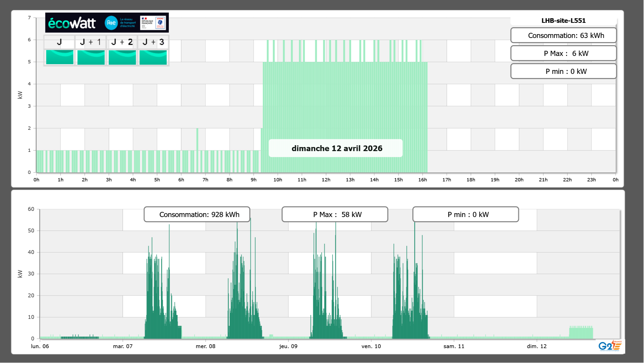Click the LHB-site-L551 site title
Screen dimensions: 644x363
click(563, 21)
